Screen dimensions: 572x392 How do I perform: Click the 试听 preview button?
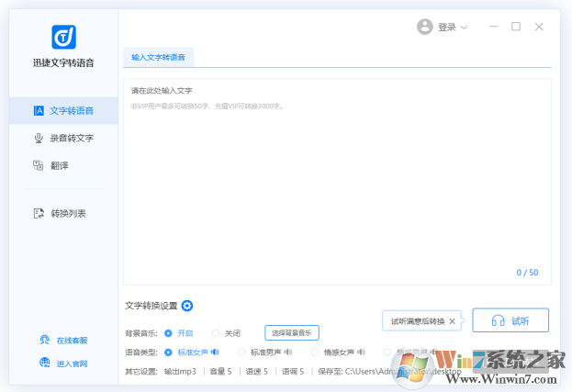point(510,320)
